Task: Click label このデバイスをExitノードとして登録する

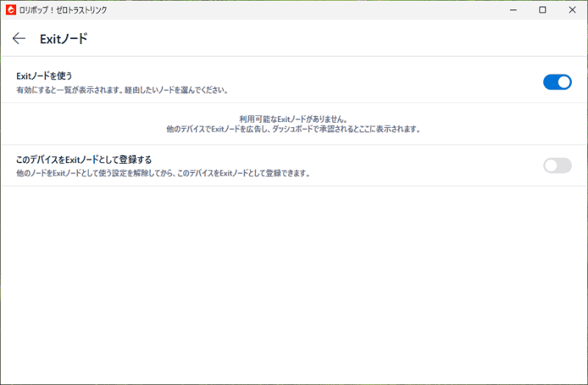Action: pos(84,159)
